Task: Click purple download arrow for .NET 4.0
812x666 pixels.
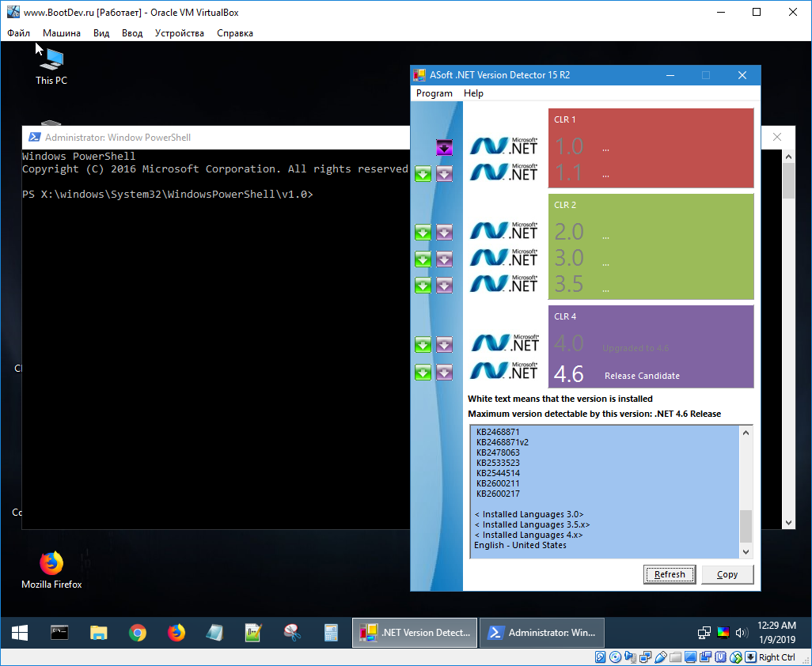Action: [444, 345]
